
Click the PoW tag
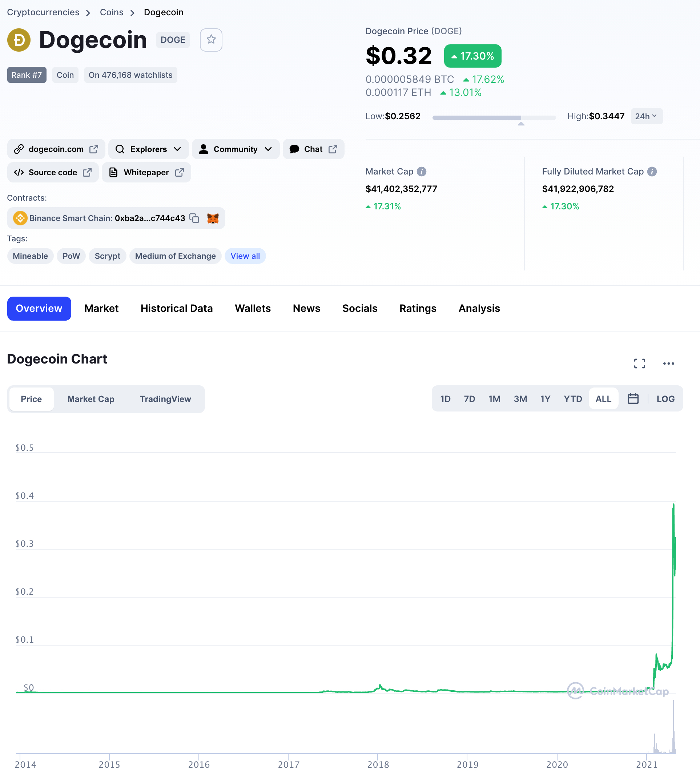click(71, 256)
